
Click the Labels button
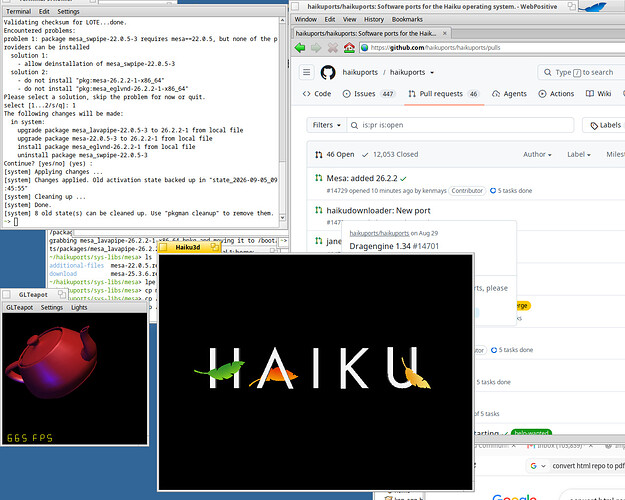point(605,125)
